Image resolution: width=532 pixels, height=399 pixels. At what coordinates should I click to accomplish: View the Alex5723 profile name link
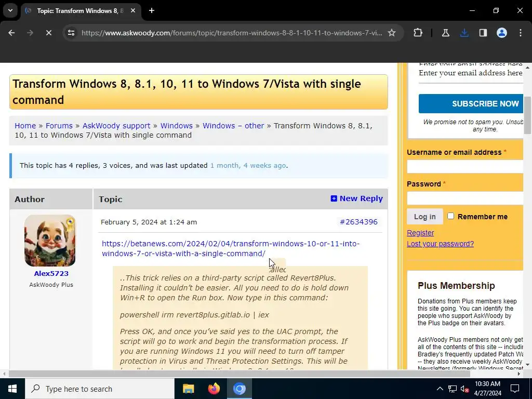(51, 273)
